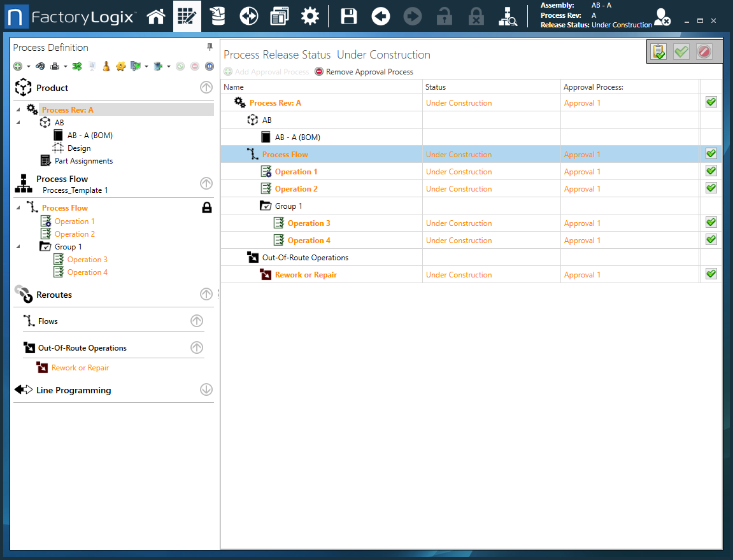Click the red reject circle icon top right

click(x=703, y=52)
